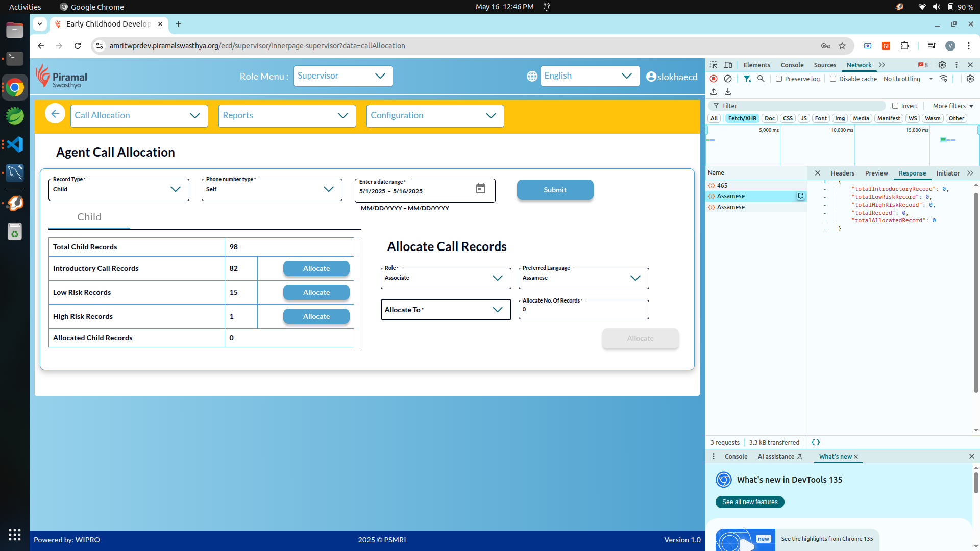Open the Files app in the dock
The image size is (980, 551).
15,30
